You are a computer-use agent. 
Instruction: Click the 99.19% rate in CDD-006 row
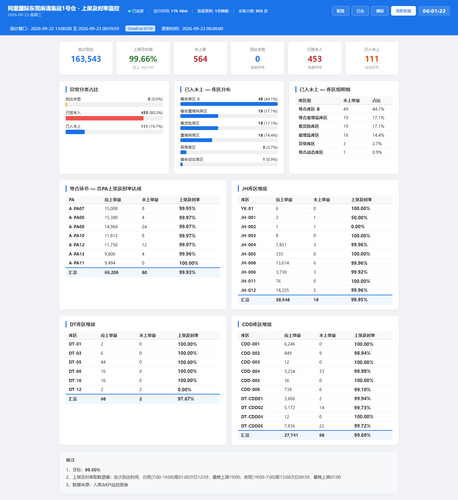[362, 390]
